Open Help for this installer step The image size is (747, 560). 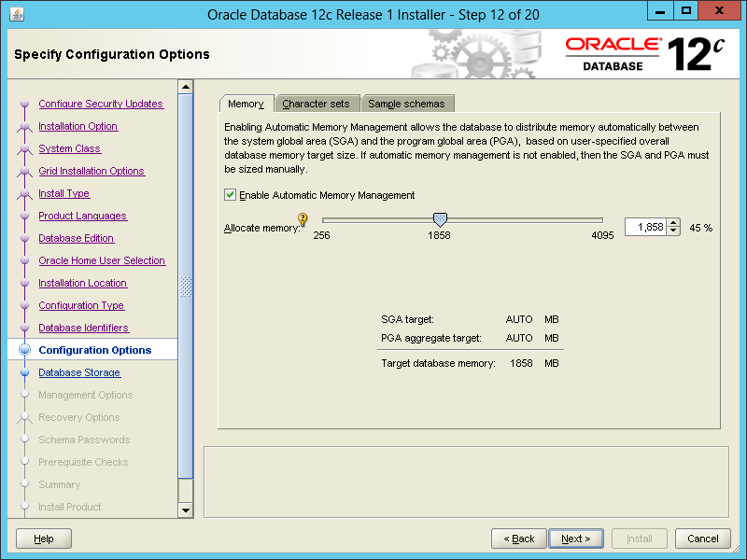[44, 539]
